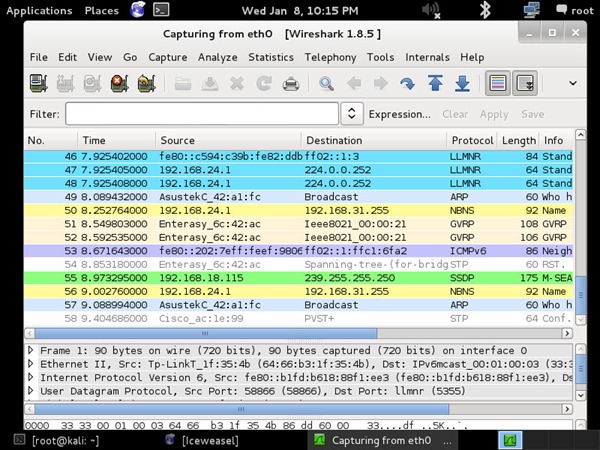Click the Bluetooth icon in top panel

(485, 10)
